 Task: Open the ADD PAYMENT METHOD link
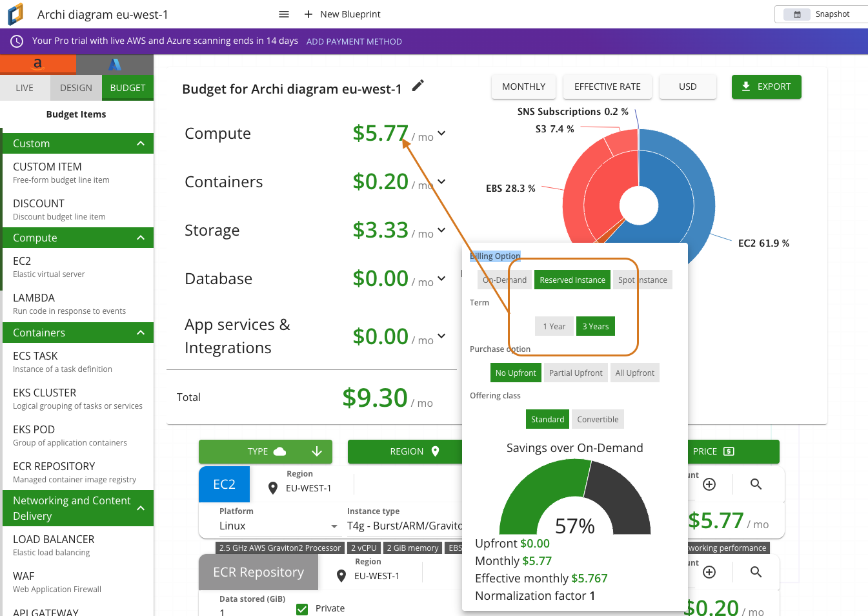tap(354, 41)
